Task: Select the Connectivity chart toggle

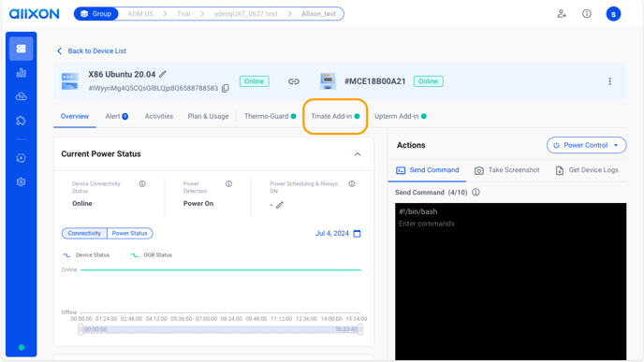Action: 84,233
